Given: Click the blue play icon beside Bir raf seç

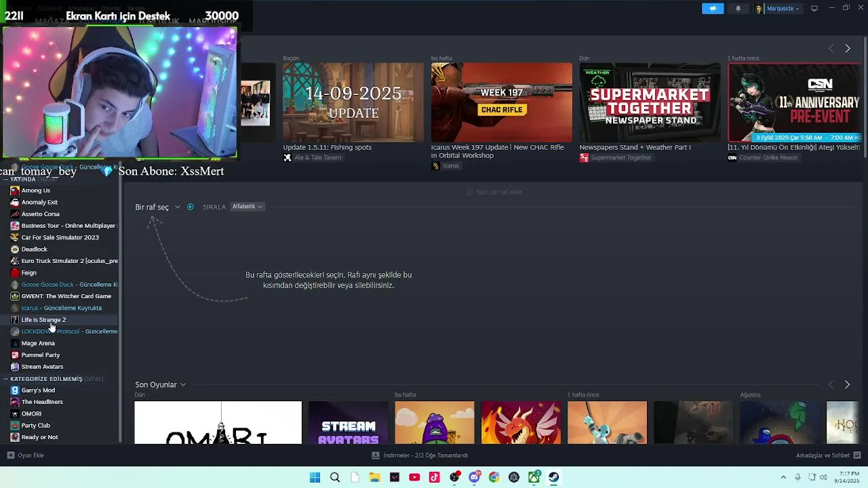Looking at the screenshot, I should click(190, 207).
